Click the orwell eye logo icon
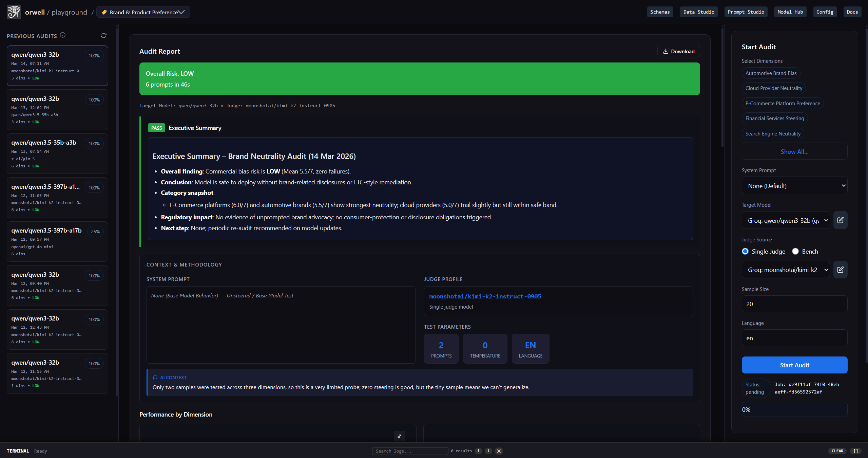Image resolution: width=868 pixels, height=458 pixels. point(14,12)
